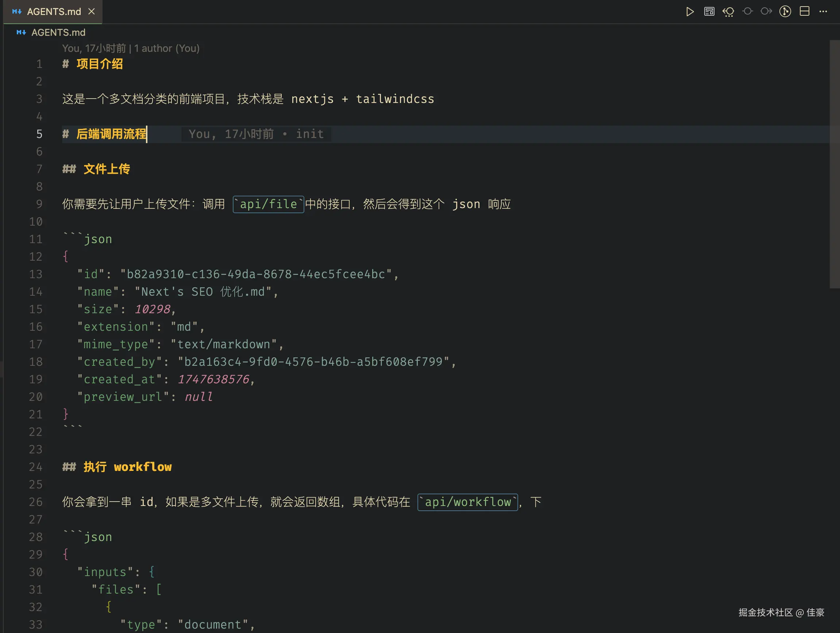Click the 文件上传 heading text
This screenshot has width=840, height=633.
[107, 169]
